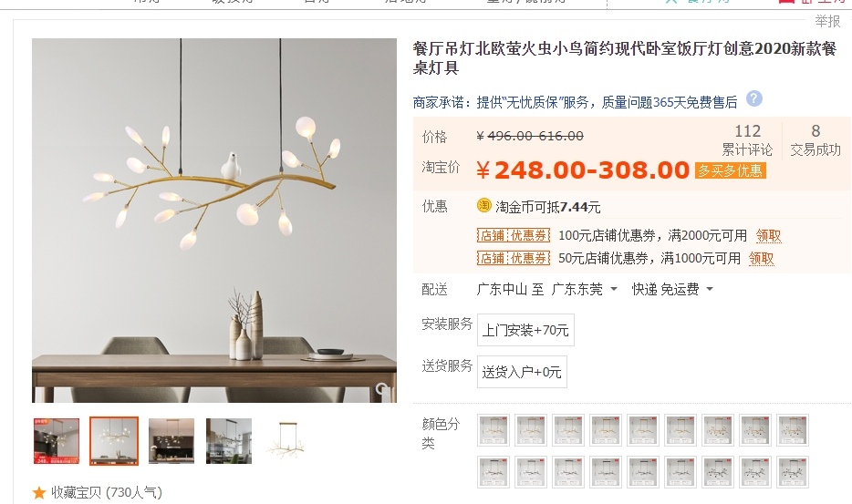Select the fifth thumbnail on white background
Screen dimensions: 852x504
coord(286,441)
